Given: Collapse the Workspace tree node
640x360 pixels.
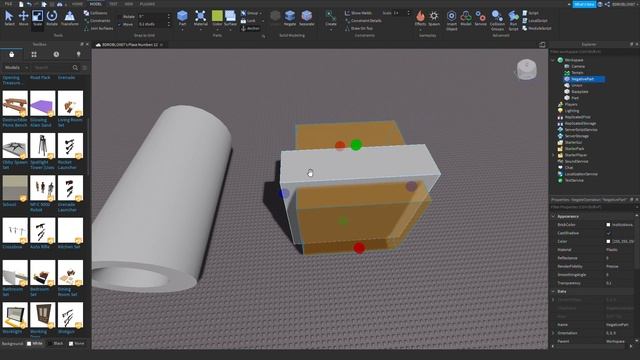Looking at the screenshot, I should (x=553, y=60).
